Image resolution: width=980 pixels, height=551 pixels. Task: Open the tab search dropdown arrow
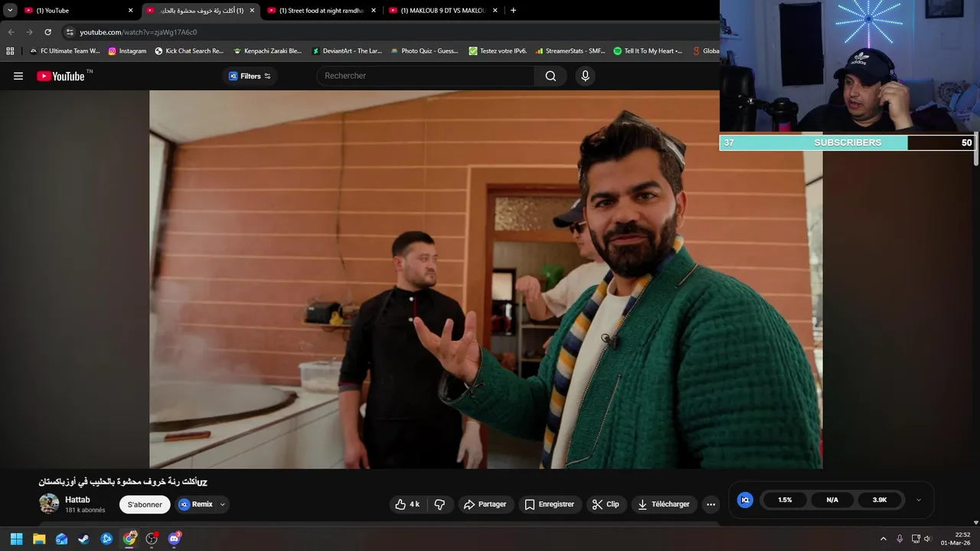pyautogui.click(x=10, y=11)
